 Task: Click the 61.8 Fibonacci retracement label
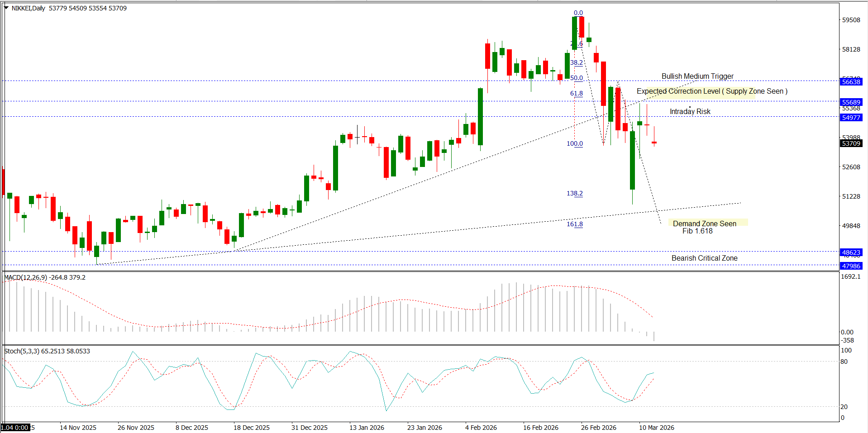tap(576, 94)
